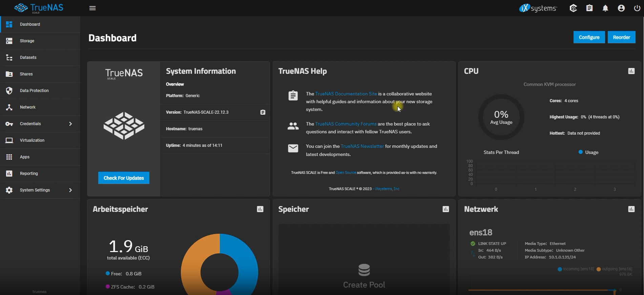Click the System Settings gear icon
The image size is (644, 295).
pyautogui.click(x=9, y=190)
